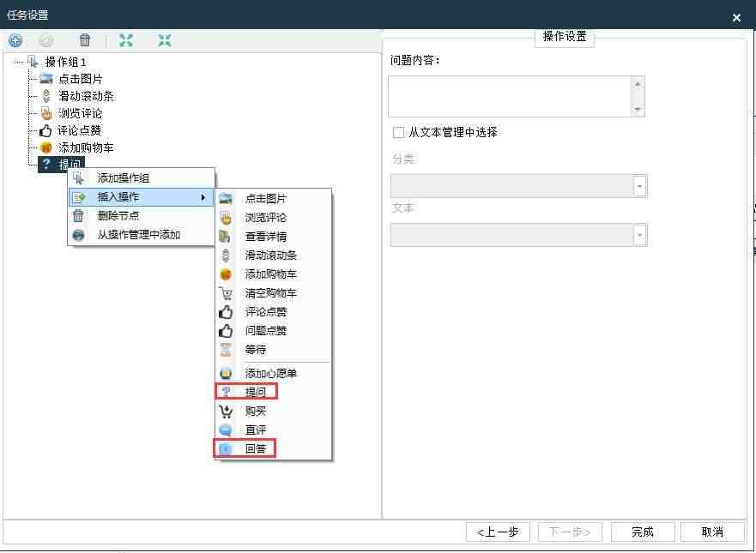Click the trash icon beside 删除节点
Image resolution: width=756 pixels, height=553 pixels.
tap(78, 216)
